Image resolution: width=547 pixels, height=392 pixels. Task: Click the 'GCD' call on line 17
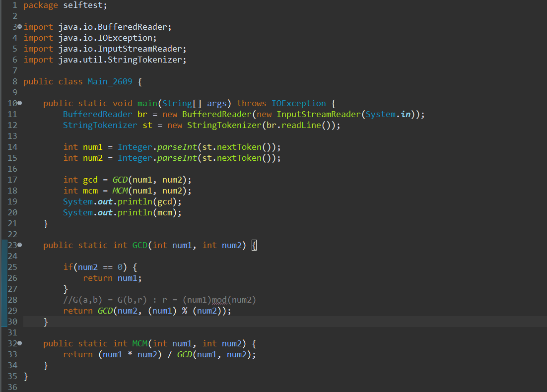pyautogui.click(x=120, y=180)
